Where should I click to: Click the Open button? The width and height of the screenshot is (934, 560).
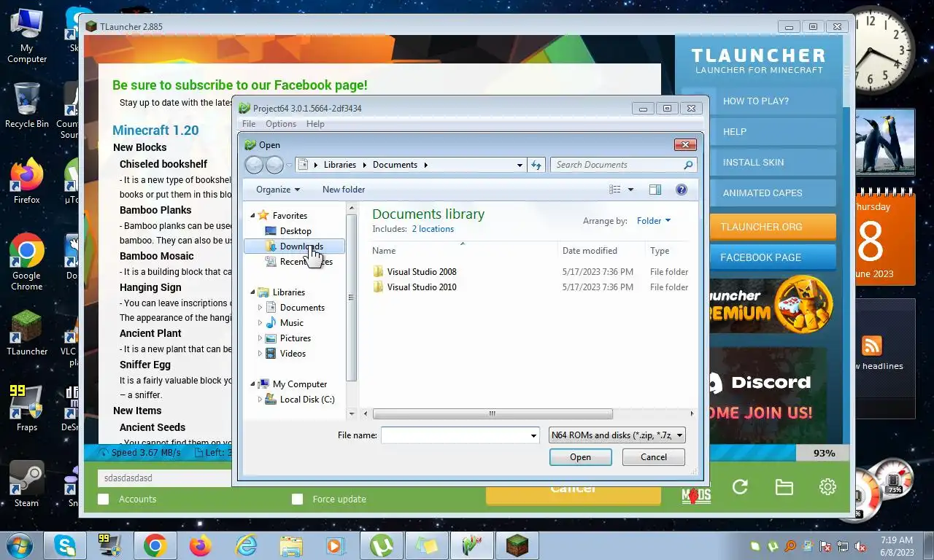point(580,457)
